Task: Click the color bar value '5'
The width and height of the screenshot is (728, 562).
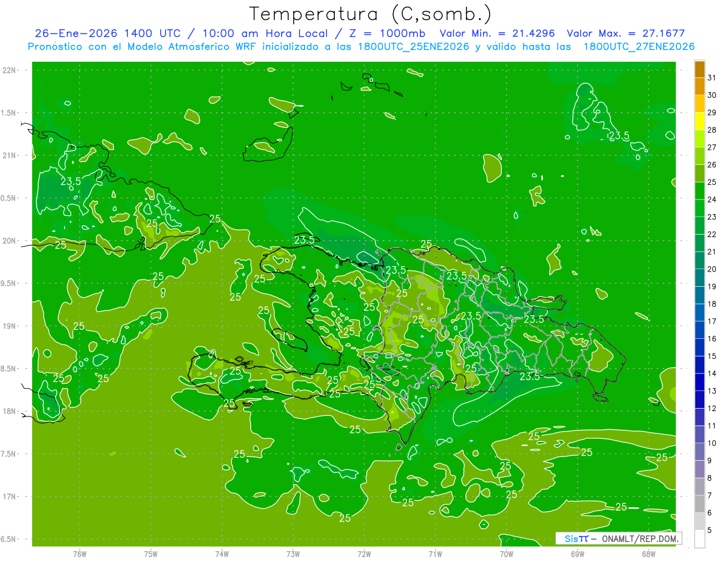Action: click(x=710, y=530)
